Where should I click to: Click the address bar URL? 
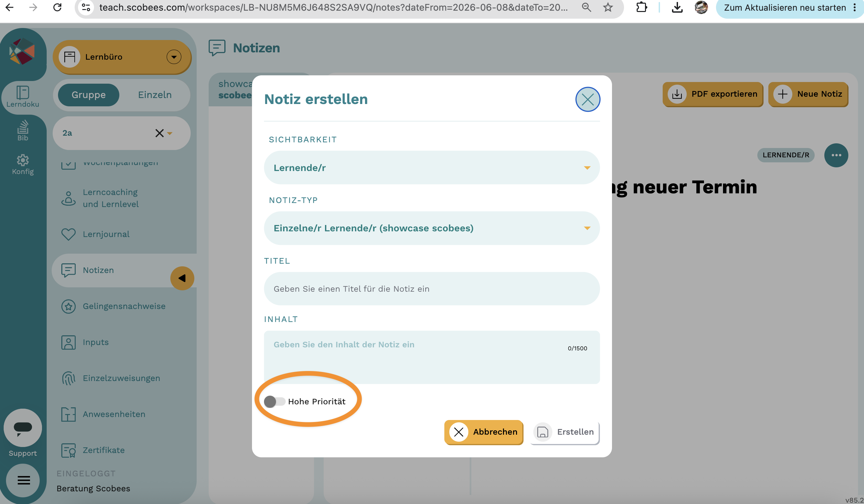(x=333, y=7)
